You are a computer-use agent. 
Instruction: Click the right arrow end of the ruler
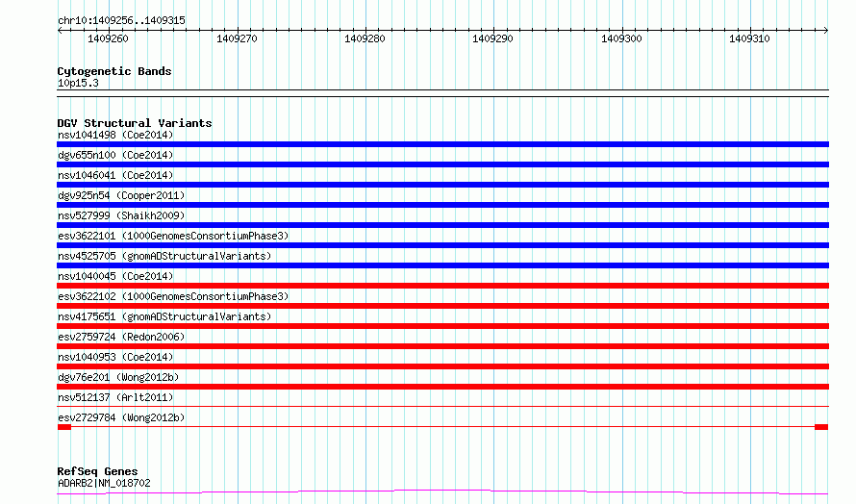click(x=826, y=30)
